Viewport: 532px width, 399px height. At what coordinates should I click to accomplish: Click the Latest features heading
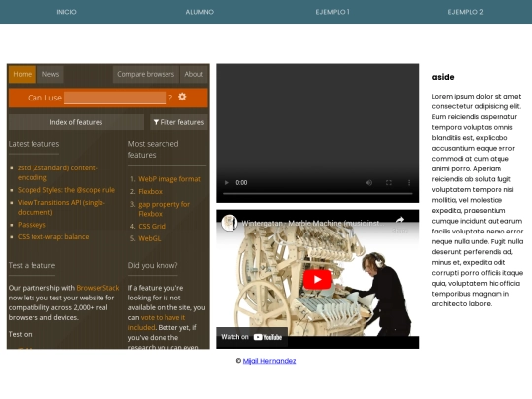(33, 144)
